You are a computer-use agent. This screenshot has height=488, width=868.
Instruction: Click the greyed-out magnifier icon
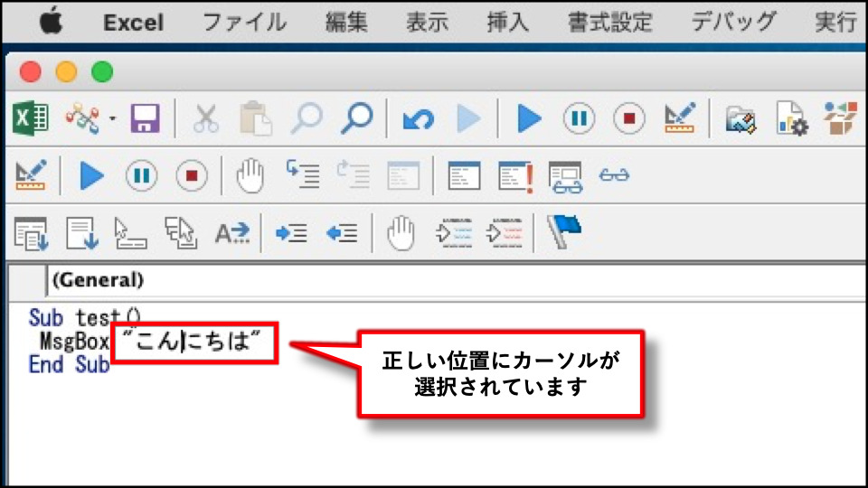tap(307, 117)
